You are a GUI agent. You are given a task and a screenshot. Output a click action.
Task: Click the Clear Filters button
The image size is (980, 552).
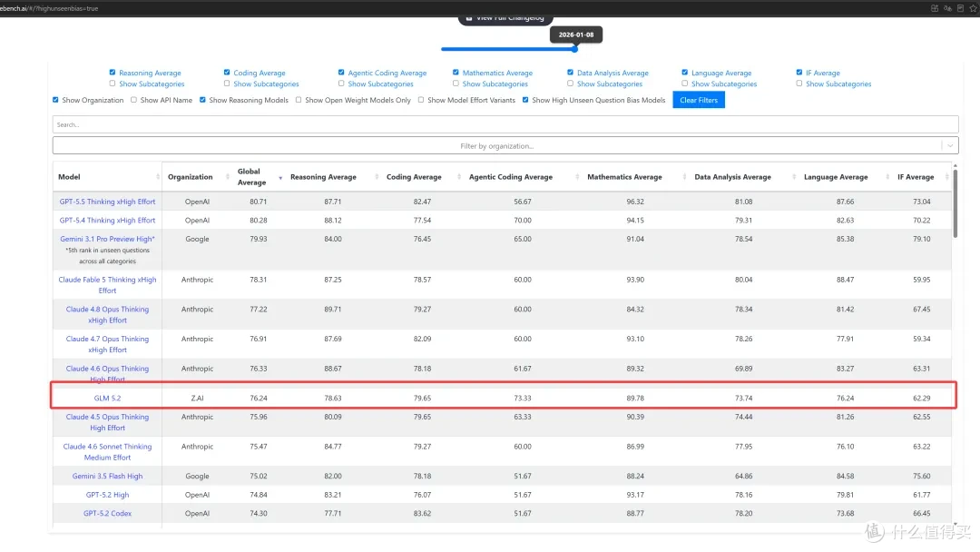click(699, 100)
